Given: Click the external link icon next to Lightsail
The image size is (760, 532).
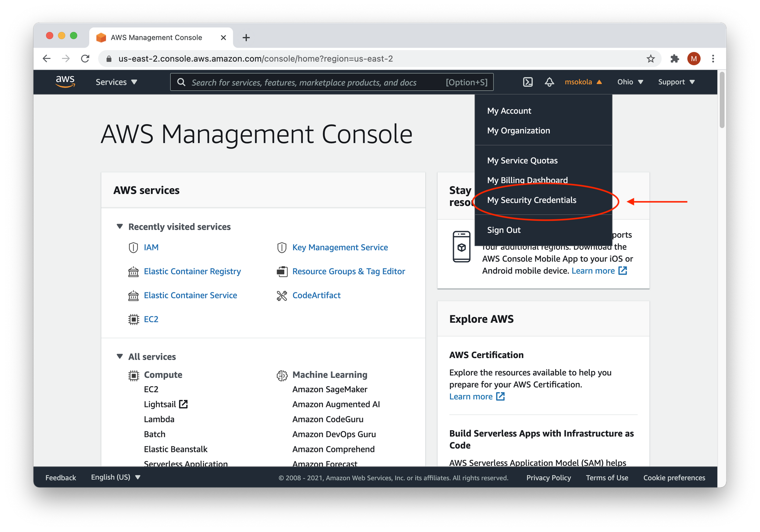Looking at the screenshot, I should point(184,404).
